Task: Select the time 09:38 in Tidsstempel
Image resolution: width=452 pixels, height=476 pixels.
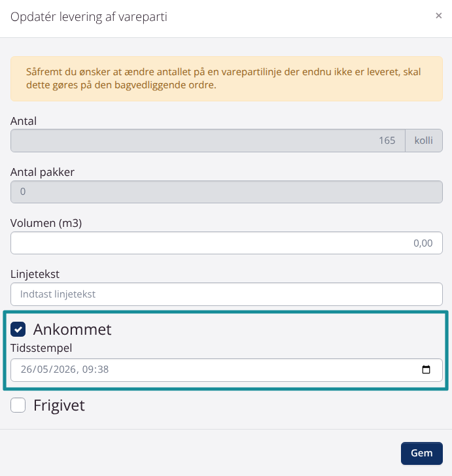Action: [96, 369]
